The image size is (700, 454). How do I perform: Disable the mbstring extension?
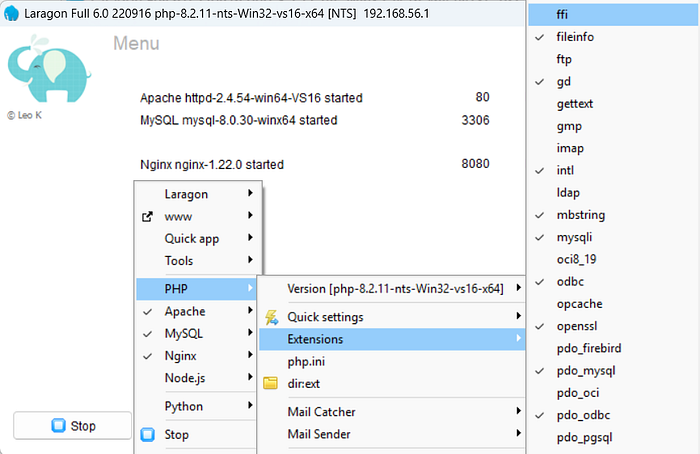613,215
